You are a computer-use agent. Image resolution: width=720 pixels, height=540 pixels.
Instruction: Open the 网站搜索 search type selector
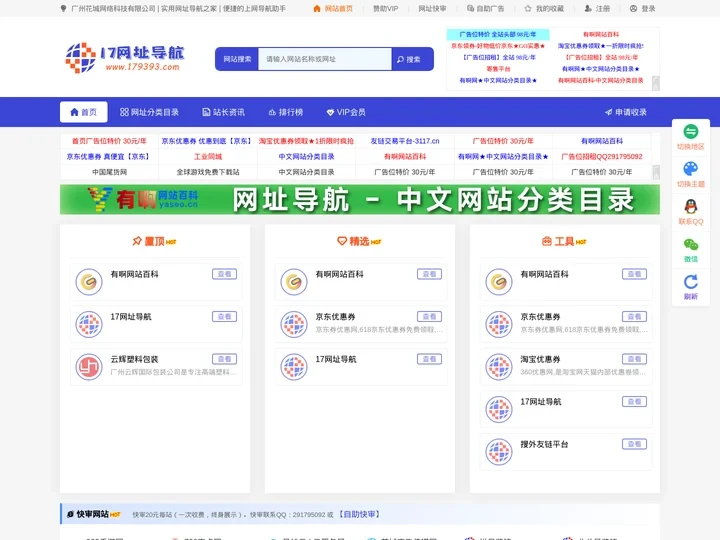pos(237,59)
